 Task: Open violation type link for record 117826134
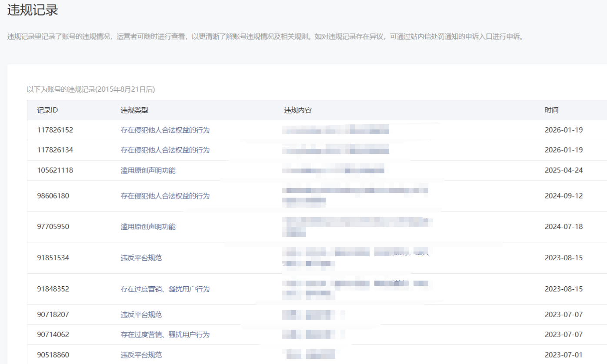(165, 150)
